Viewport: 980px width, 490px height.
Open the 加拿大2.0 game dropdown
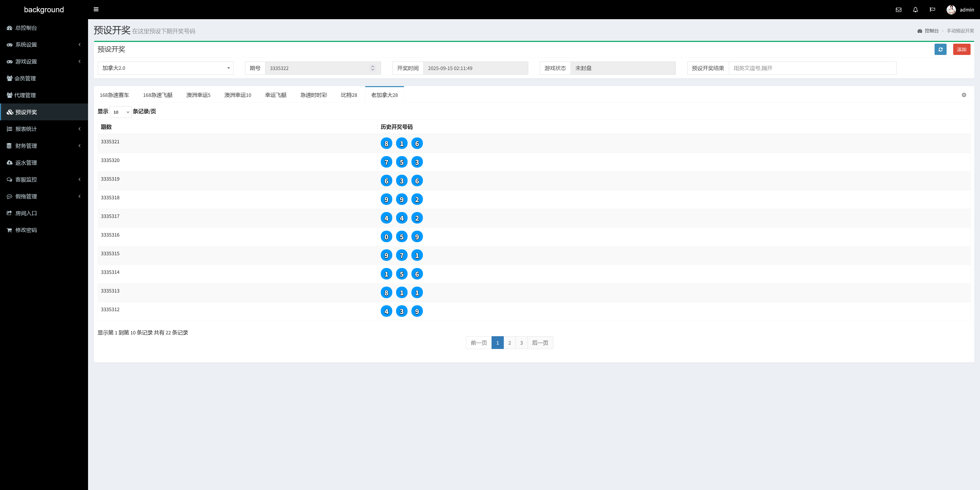[165, 68]
